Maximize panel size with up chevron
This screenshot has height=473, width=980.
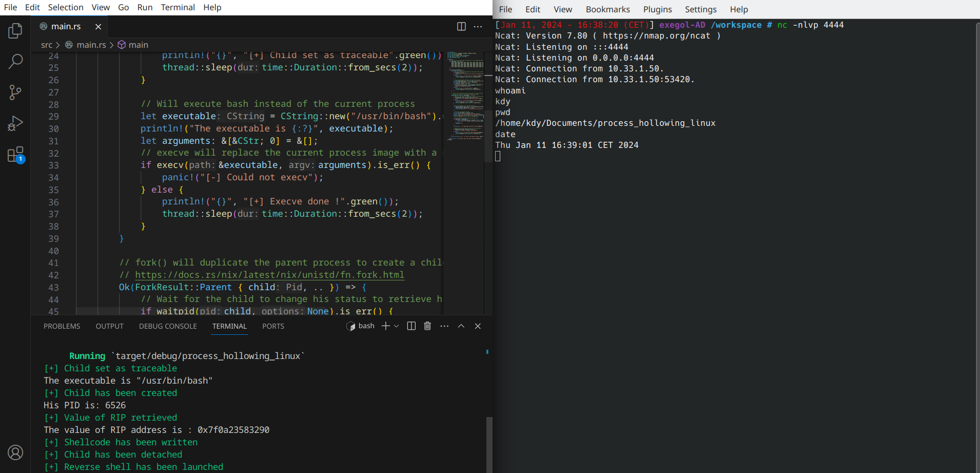pos(461,326)
